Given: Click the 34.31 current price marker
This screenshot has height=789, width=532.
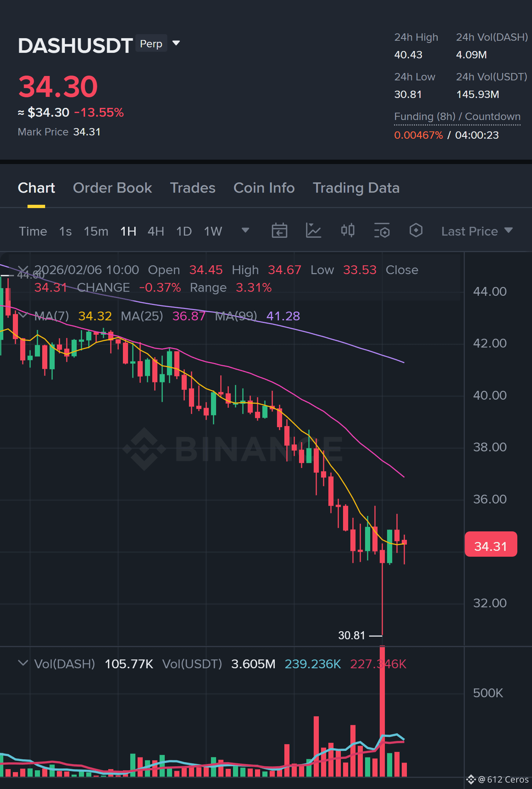Looking at the screenshot, I should click(491, 546).
